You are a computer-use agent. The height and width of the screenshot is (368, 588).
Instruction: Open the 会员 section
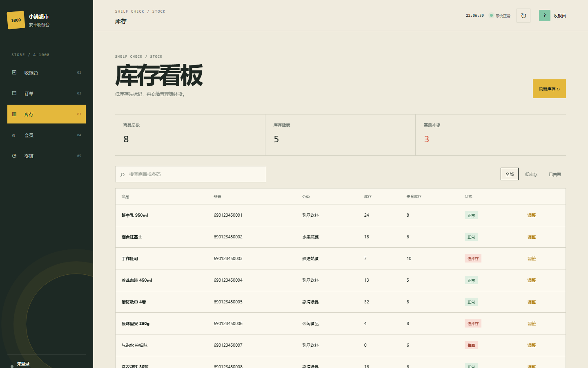(47, 135)
